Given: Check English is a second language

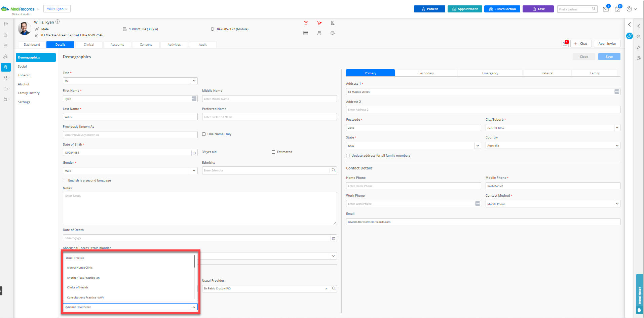Looking at the screenshot, I should (64, 181).
